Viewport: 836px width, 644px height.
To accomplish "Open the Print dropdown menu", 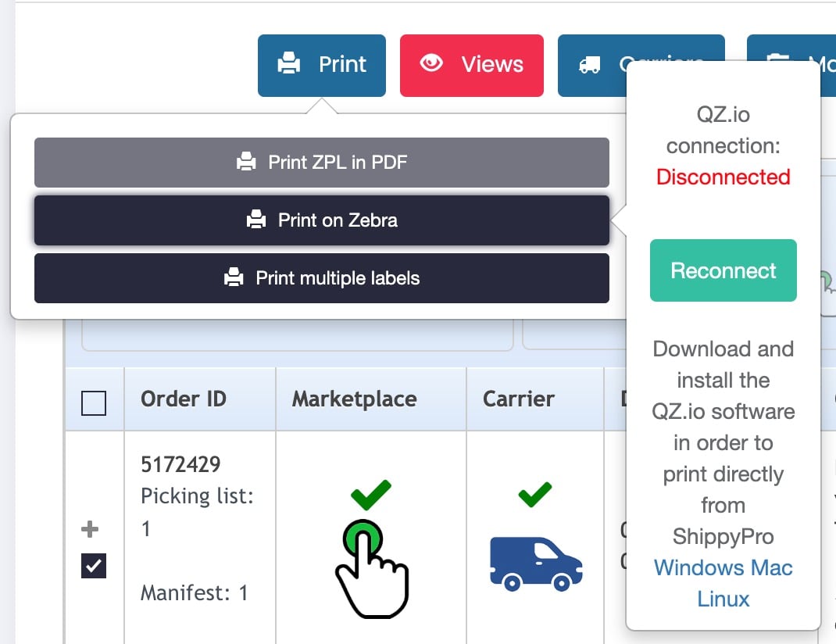I will pyautogui.click(x=321, y=65).
